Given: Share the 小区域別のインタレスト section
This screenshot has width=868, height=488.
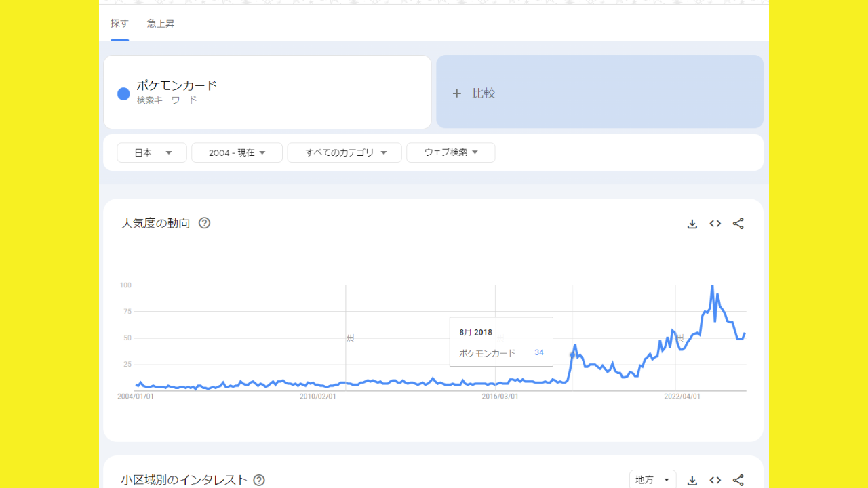Looking at the screenshot, I should 738,480.
